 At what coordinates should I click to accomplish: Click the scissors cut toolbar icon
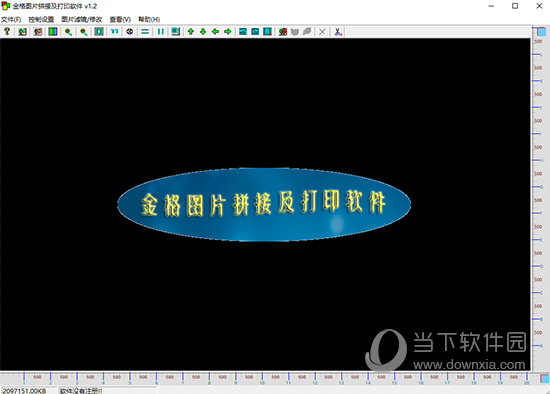coord(337,32)
